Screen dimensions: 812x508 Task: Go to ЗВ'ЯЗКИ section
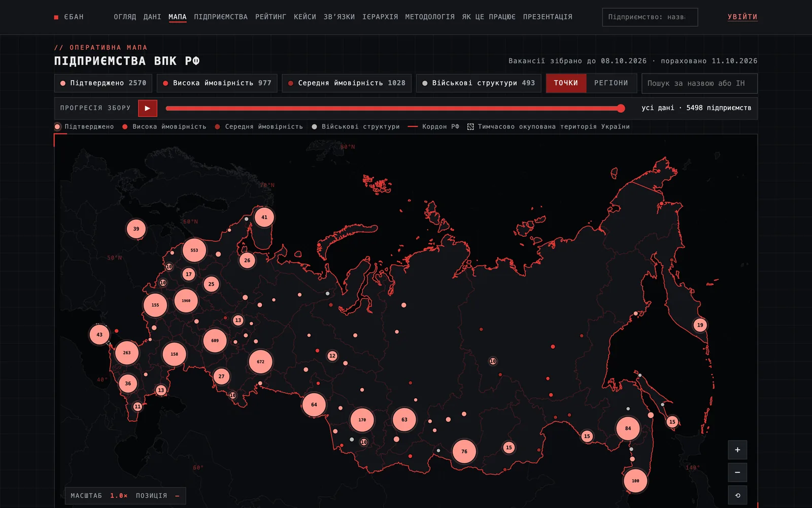(x=339, y=17)
